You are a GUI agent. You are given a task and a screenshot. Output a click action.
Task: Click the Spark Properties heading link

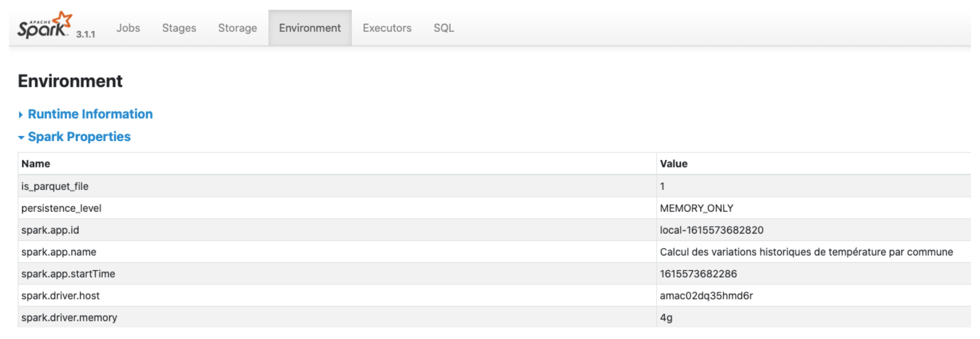click(x=79, y=137)
